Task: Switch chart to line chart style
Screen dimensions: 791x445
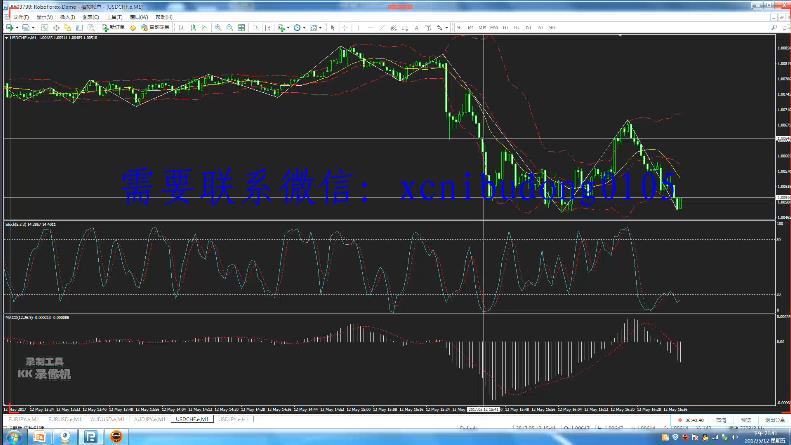Action: [205, 28]
